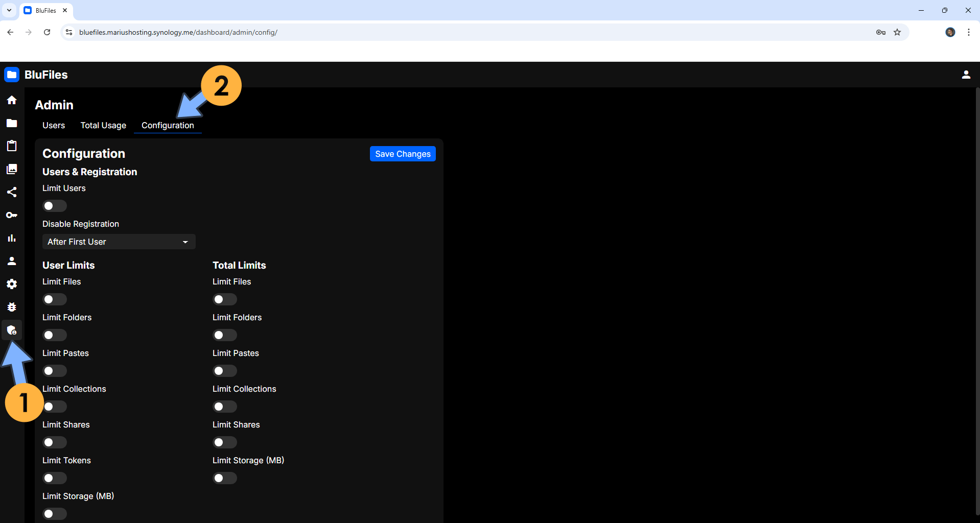Switch to the Users tab
Viewport: 980px width, 523px height.
(54, 125)
